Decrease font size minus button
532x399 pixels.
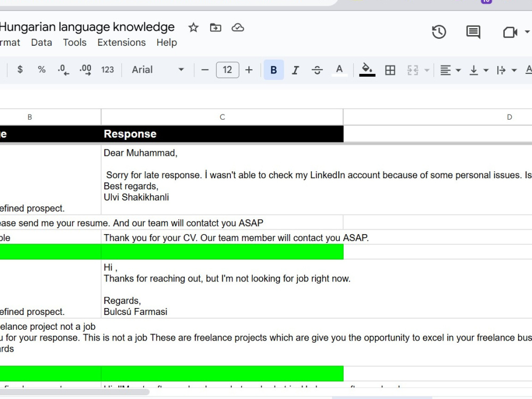pos(205,70)
